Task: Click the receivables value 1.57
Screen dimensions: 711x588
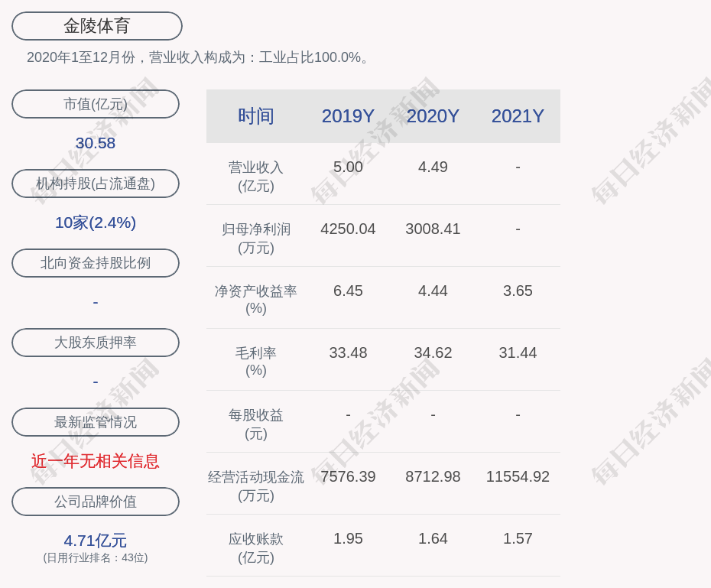Action: [x=518, y=538]
